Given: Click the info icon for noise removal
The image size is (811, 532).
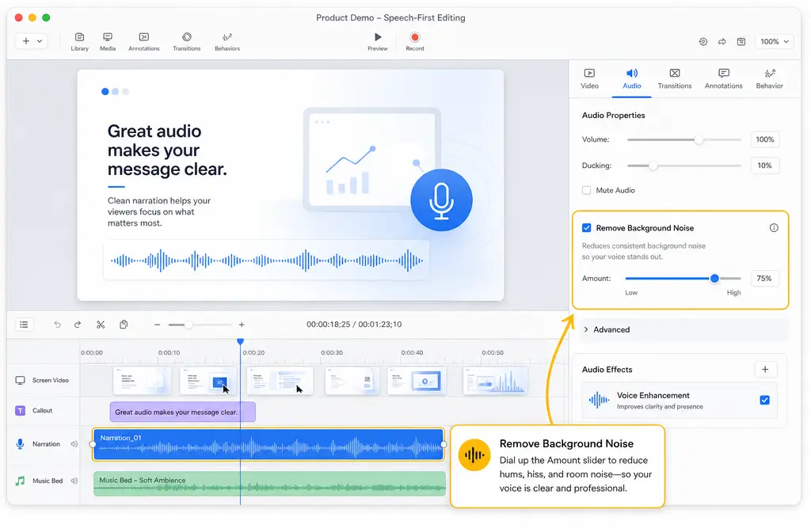Looking at the screenshot, I should [x=774, y=228].
